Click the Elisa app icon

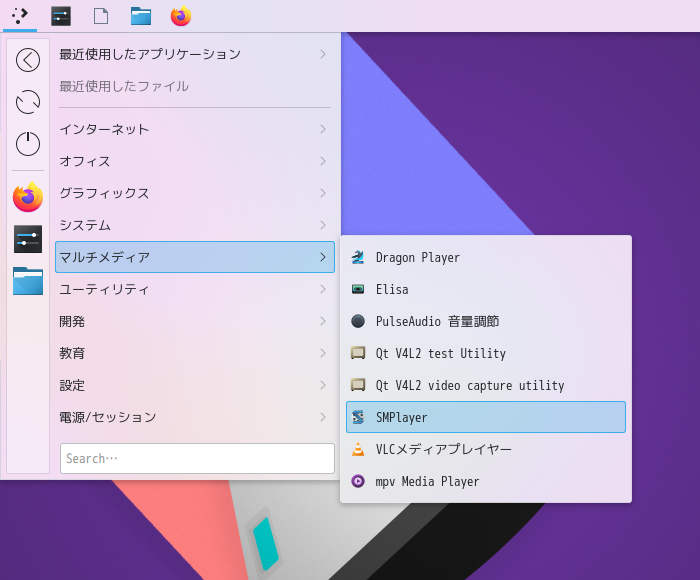pyautogui.click(x=358, y=289)
